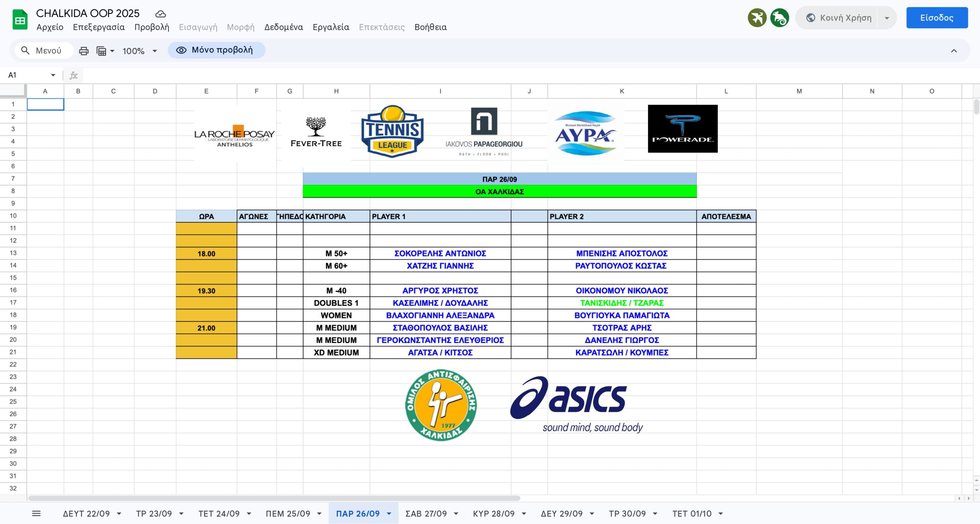Open the name box dropdown arrow
This screenshot has height=524, width=980.
(53, 75)
